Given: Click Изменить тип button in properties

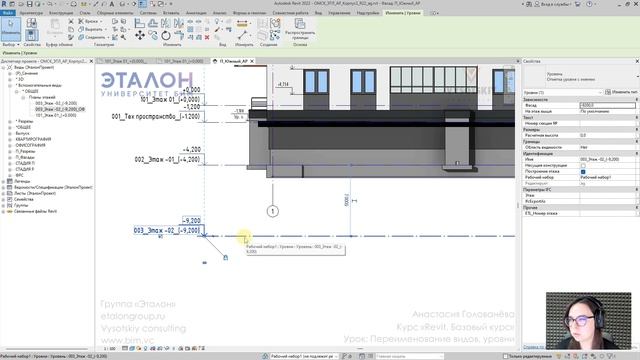Looking at the screenshot, I should tap(622, 92).
